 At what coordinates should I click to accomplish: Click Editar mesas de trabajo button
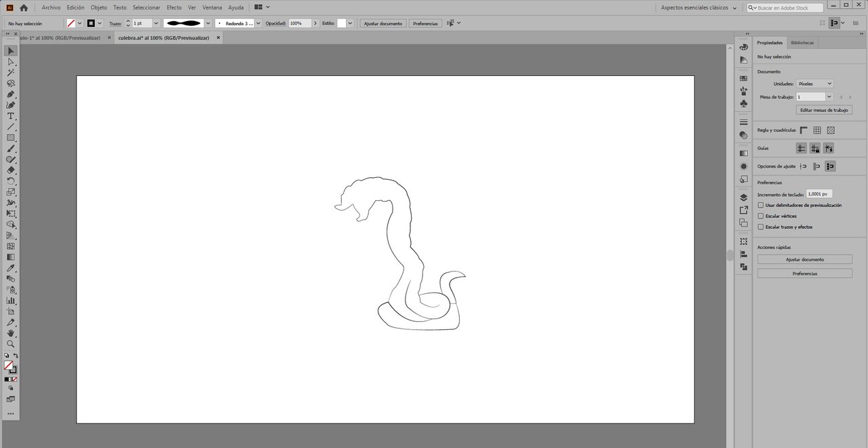(x=824, y=110)
